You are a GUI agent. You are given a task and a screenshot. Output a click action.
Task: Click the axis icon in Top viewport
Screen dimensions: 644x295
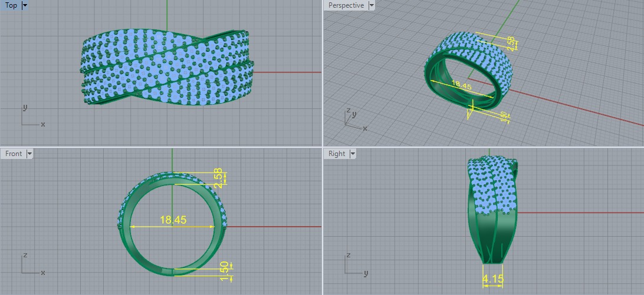33,115
